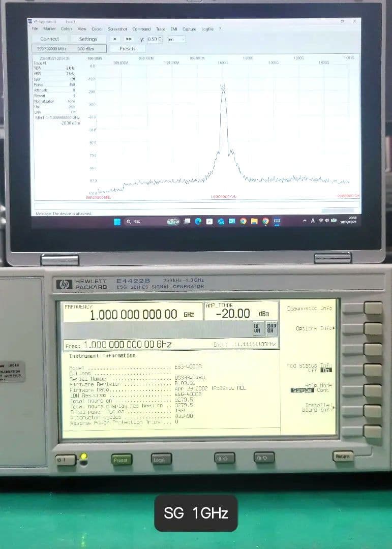Image resolution: width=392 pixels, height=549 pixels.
Task: Open the Marker menu
Action: tap(49, 28)
